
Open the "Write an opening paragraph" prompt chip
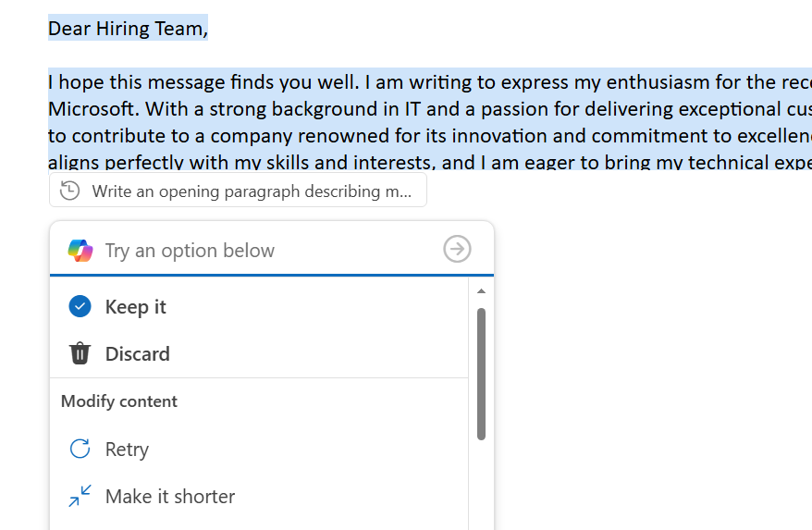click(x=252, y=191)
